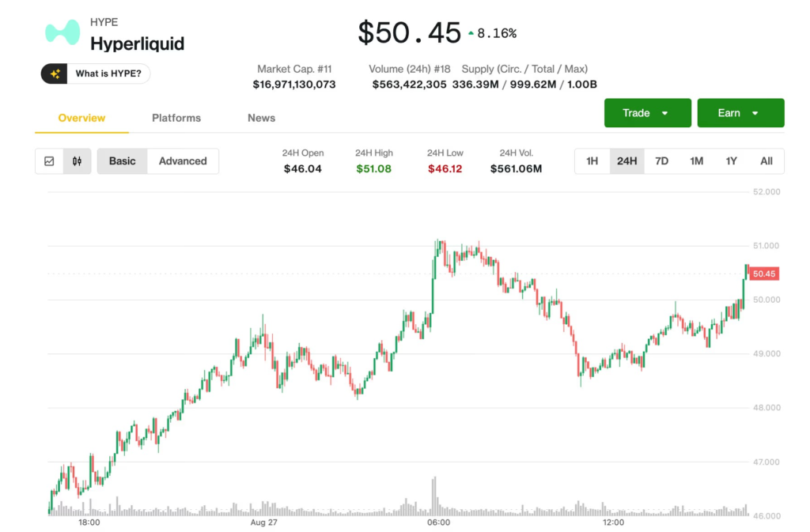Select the 1Y chart range
Image resolution: width=810 pixels, height=532 pixels.
[731, 161]
